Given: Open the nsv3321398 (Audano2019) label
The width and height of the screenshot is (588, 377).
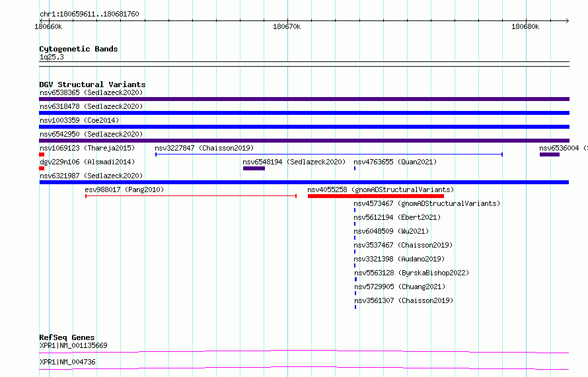Looking at the screenshot, I should 399,259.
